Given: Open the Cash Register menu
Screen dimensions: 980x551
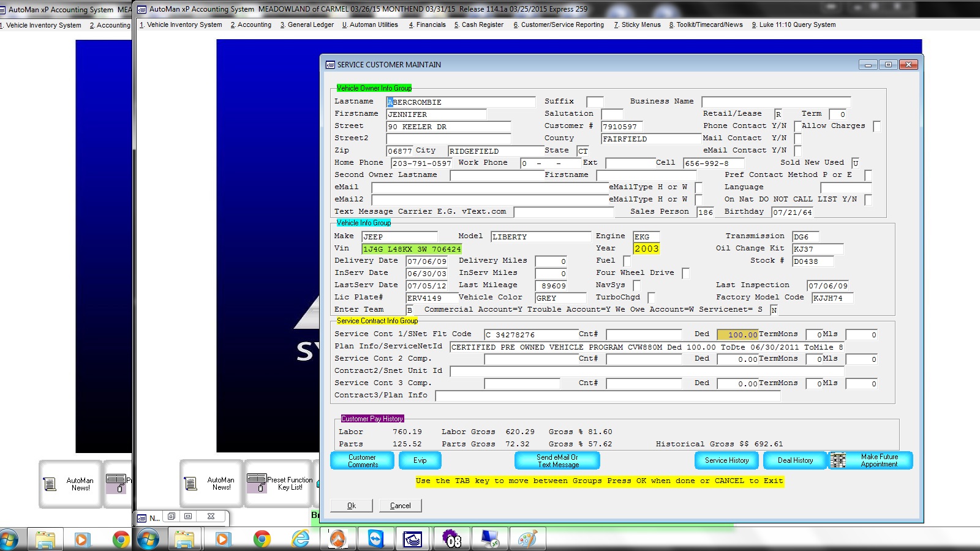Looking at the screenshot, I should [478, 25].
